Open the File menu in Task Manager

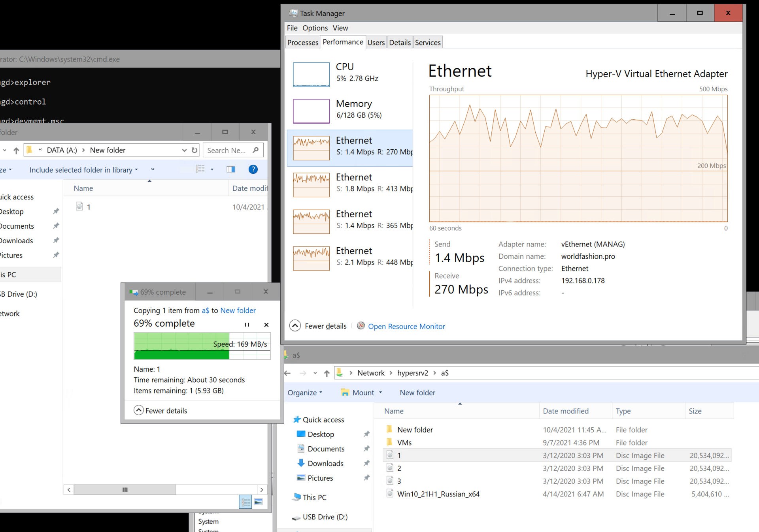click(292, 28)
